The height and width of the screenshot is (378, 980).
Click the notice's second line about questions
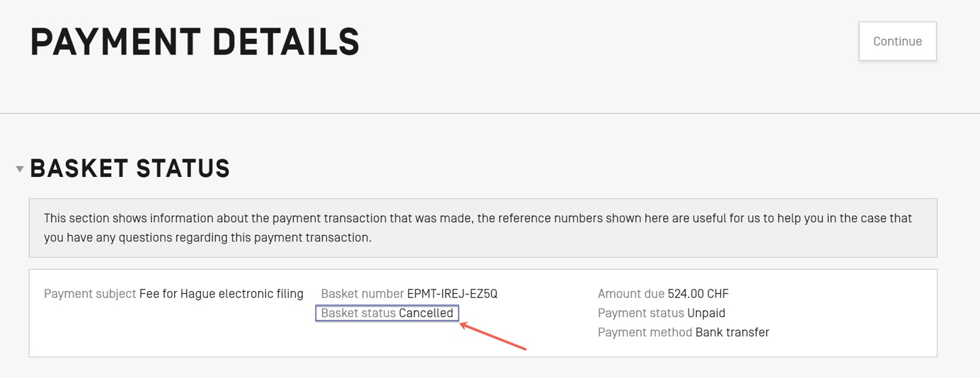(207, 237)
